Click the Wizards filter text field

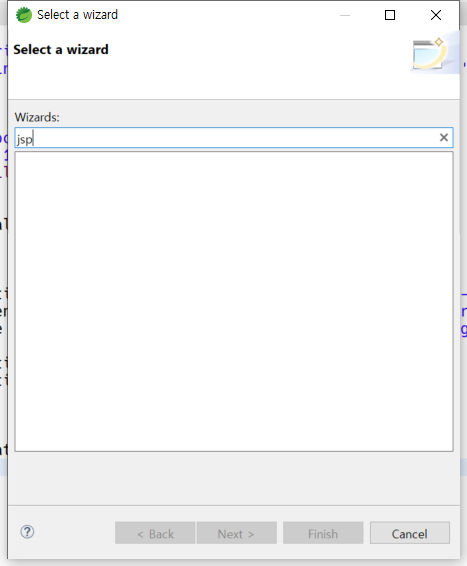point(234,138)
